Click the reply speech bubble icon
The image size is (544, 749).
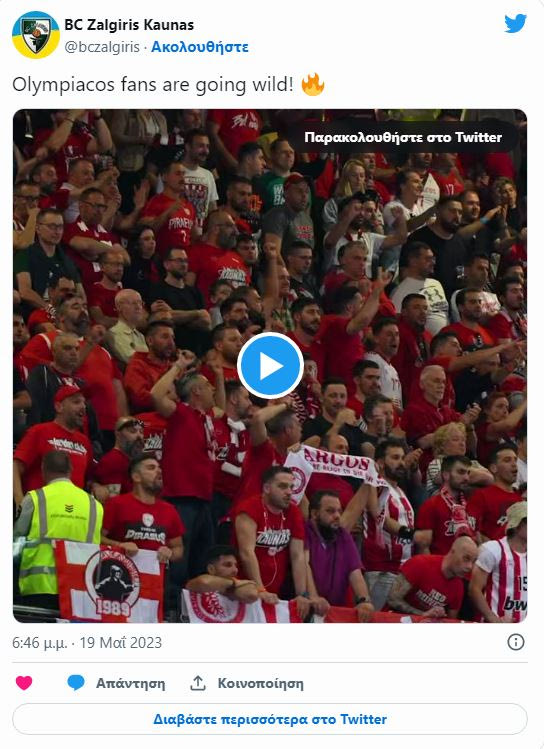(x=76, y=683)
